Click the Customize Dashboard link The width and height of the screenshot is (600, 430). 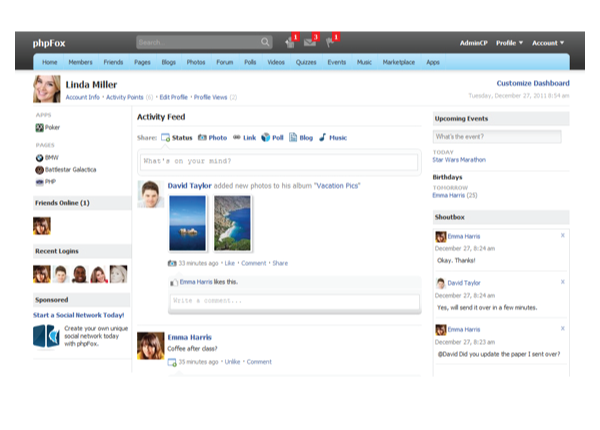coord(532,83)
